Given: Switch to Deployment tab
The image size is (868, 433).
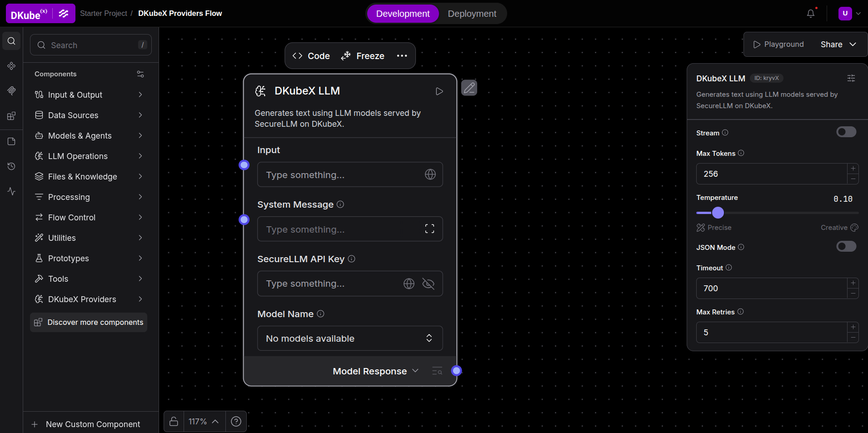Looking at the screenshot, I should (x=472, y=14).
